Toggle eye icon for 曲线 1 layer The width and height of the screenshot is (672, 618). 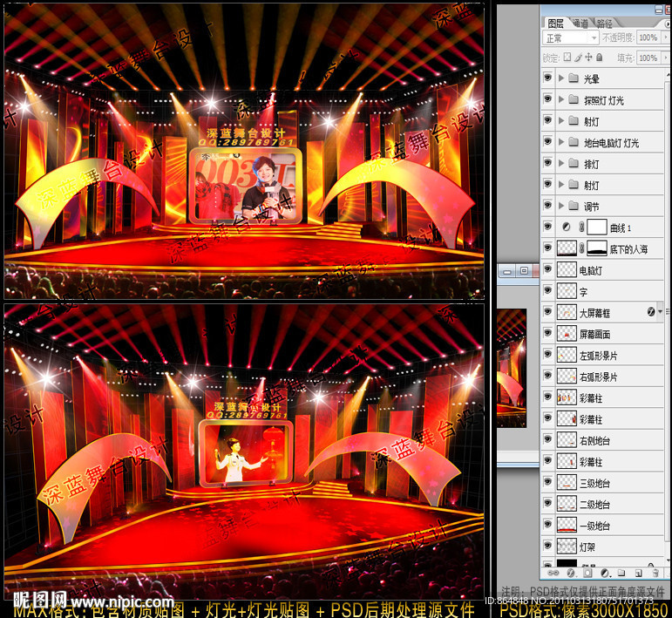point(547,227)
